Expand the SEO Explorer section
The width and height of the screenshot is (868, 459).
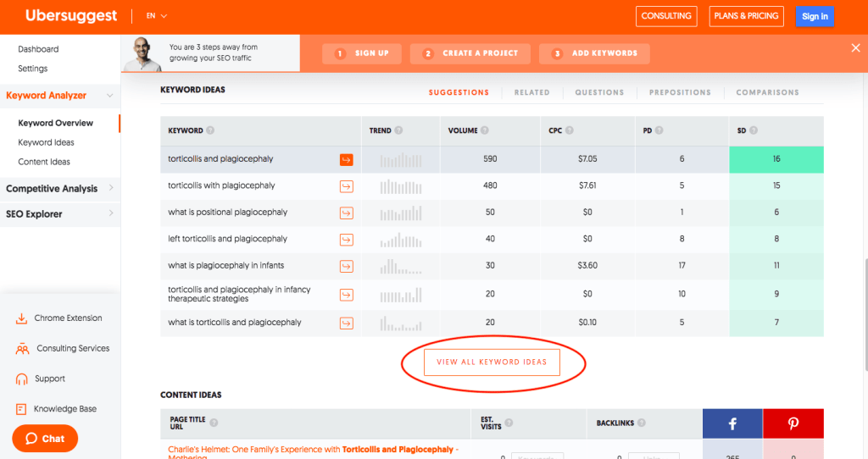pyautogui.click(x=111, y=213)
